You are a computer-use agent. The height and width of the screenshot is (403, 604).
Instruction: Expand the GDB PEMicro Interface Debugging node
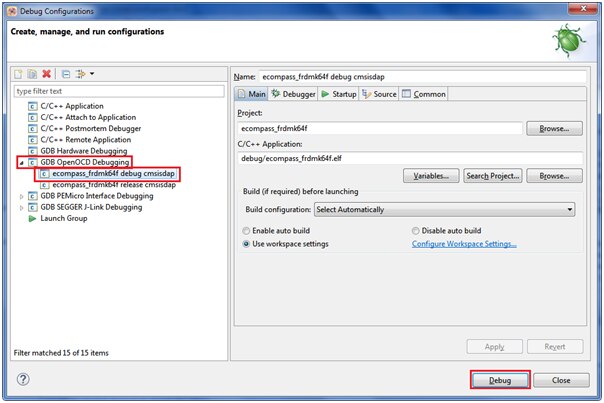[22, 196]
